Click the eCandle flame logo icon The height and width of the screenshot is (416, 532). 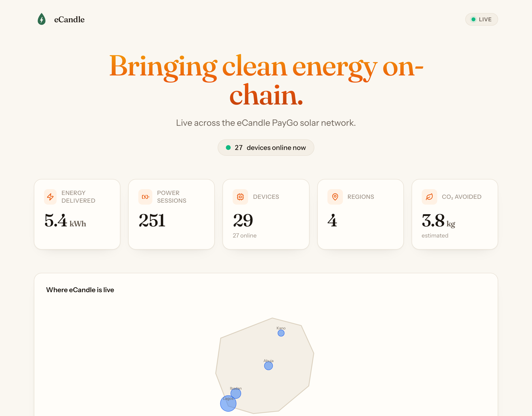[x=42, y=19]
